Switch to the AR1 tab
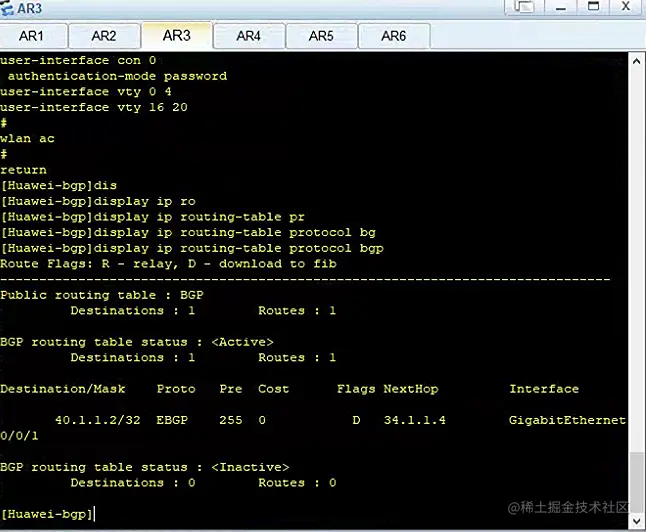 click(x=33, y=36)
